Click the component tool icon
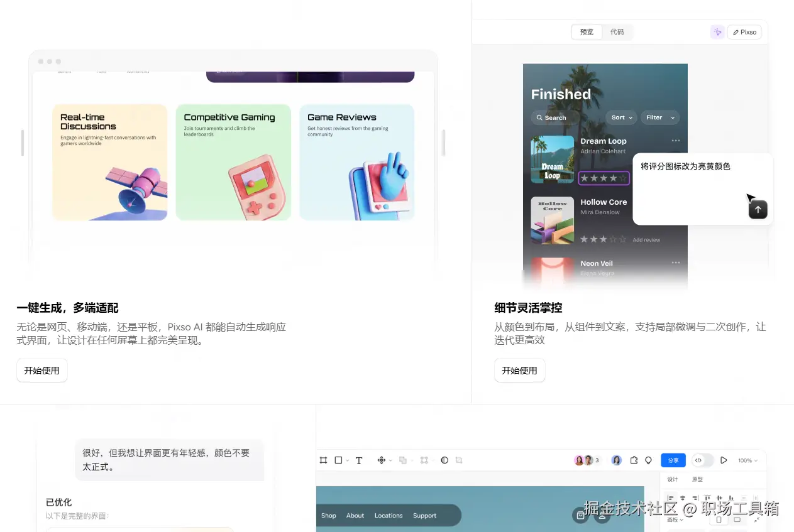 381,460
